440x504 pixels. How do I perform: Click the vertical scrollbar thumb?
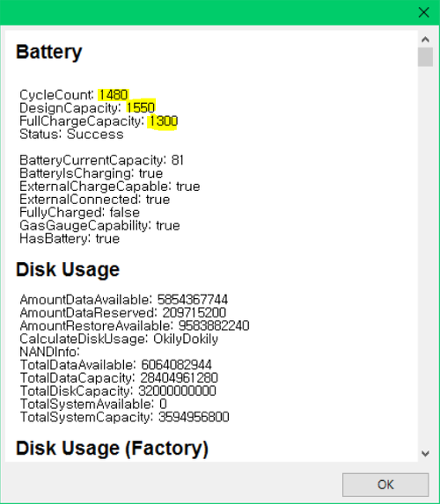tap(425, 57)
